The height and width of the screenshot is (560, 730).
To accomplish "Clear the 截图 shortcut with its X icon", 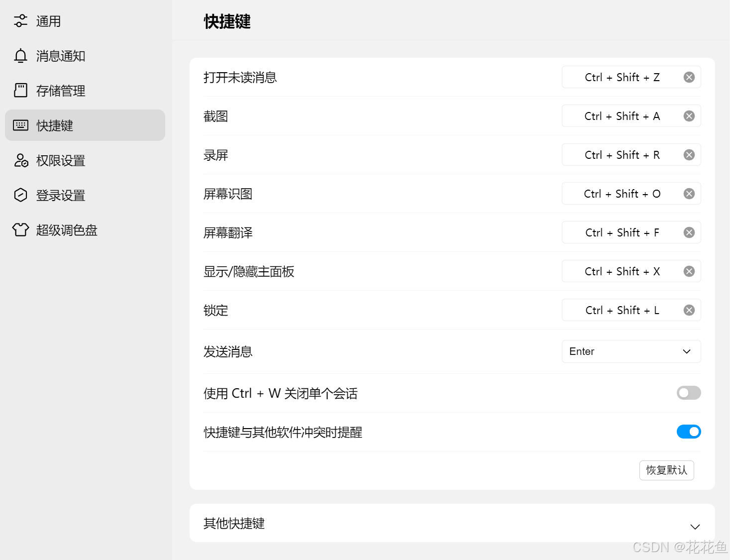I will [x=689, y=115].
